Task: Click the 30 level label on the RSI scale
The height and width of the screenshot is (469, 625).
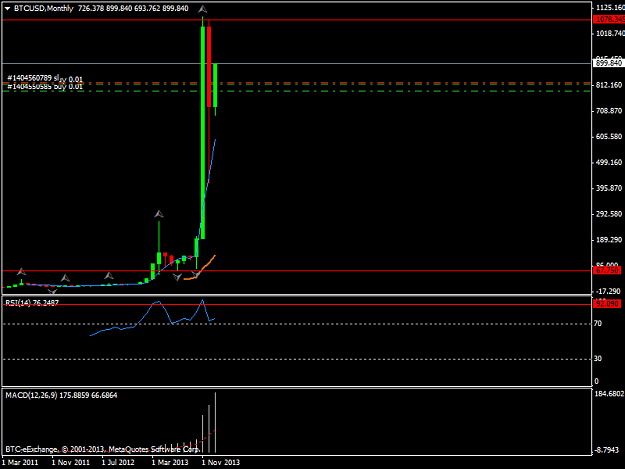Action: point(598,359)
